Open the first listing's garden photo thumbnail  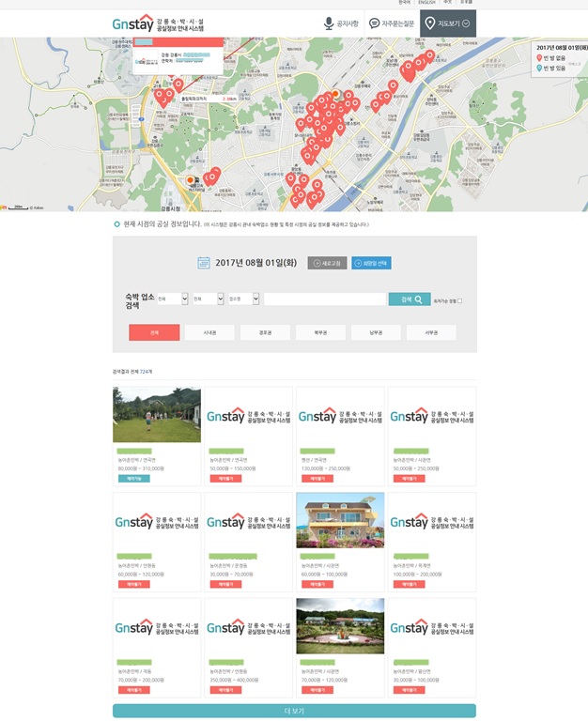[x=157, y=415]
